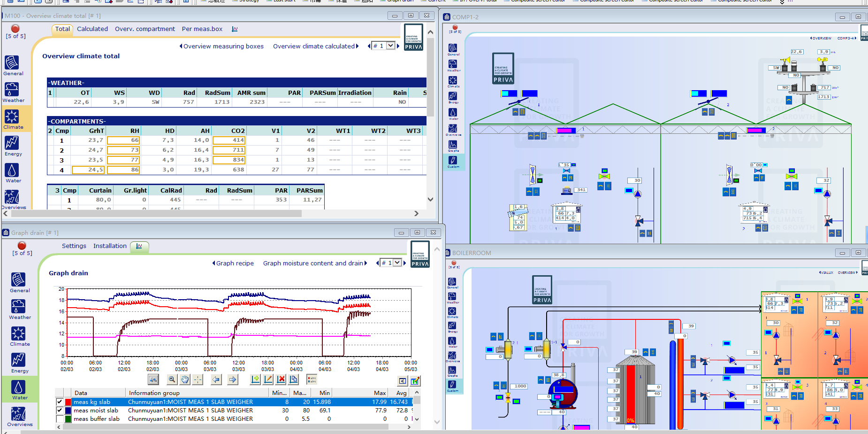Go to Overview measuring boxes link

pyautogui.click(x=223, y=46)
